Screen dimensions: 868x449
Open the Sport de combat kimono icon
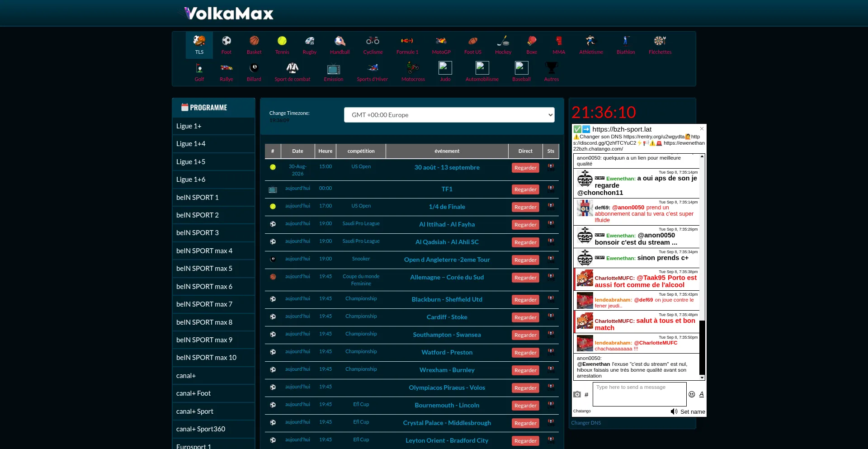292,68
